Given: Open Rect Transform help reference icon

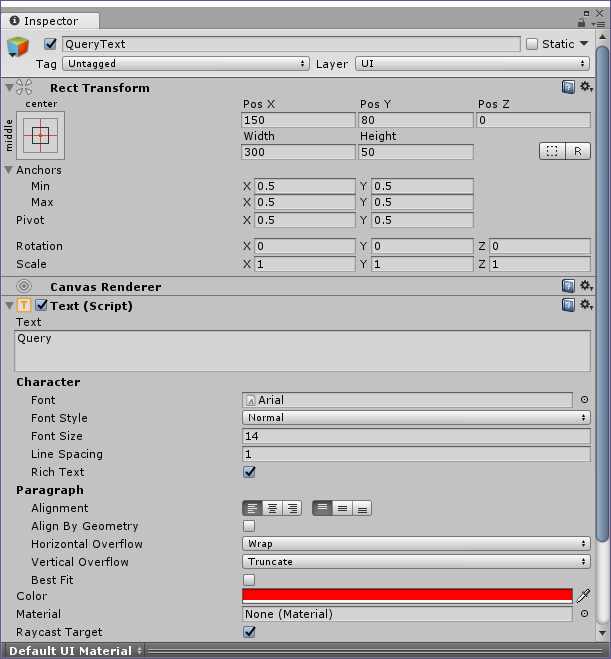Looking at the screenshot, I should pyautogui.click(x=568, y=87).
